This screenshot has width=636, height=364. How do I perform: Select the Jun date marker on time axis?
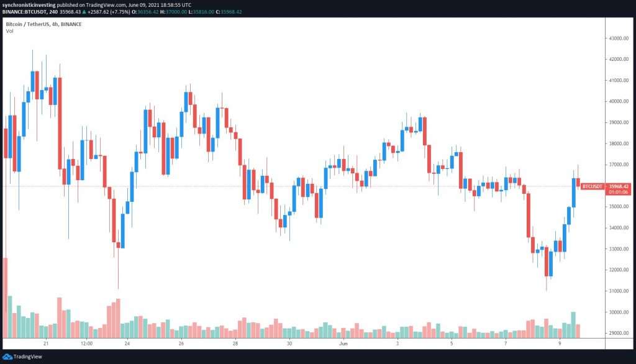click(x=343, y=344)
